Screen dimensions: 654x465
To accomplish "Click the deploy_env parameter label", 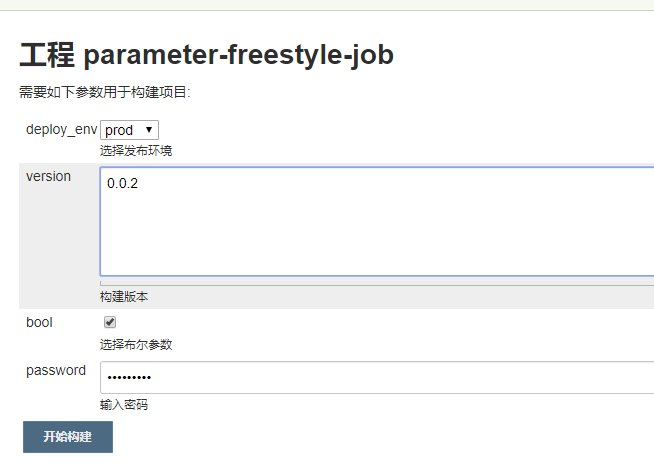I will (61, 130).
